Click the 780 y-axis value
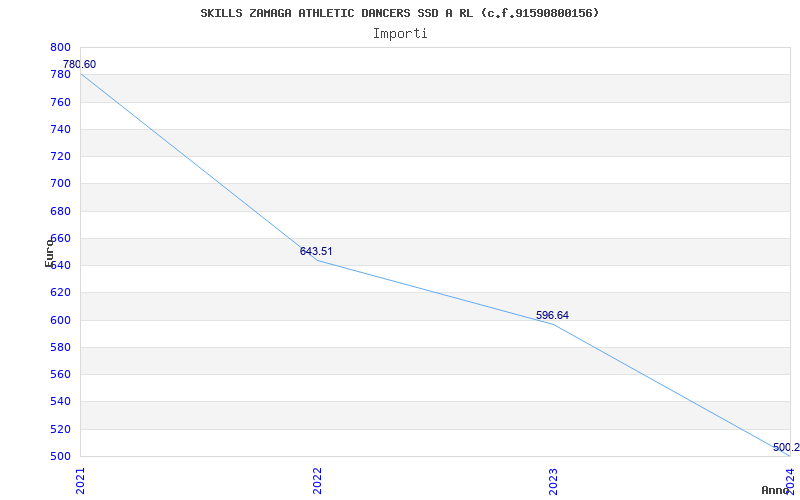 click(x=60, y=74)
